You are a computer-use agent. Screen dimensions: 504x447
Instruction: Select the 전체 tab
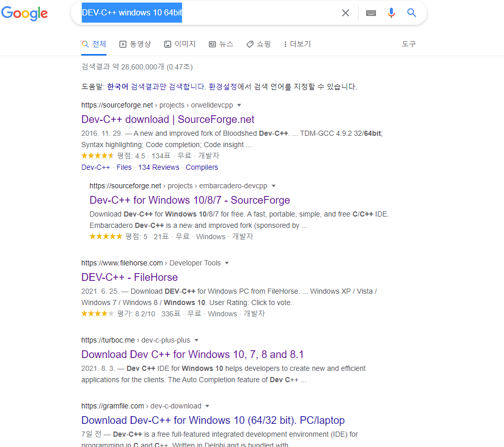pos(94,44)
